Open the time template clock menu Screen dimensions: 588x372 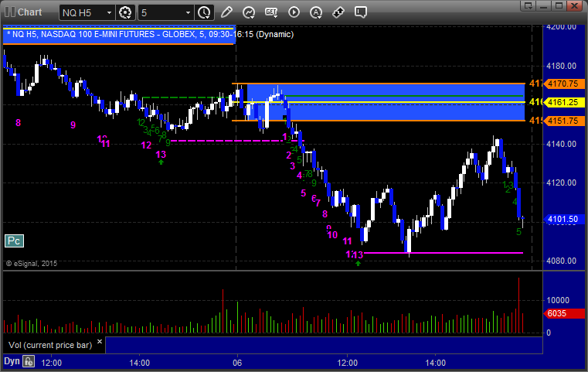(205, 12)
